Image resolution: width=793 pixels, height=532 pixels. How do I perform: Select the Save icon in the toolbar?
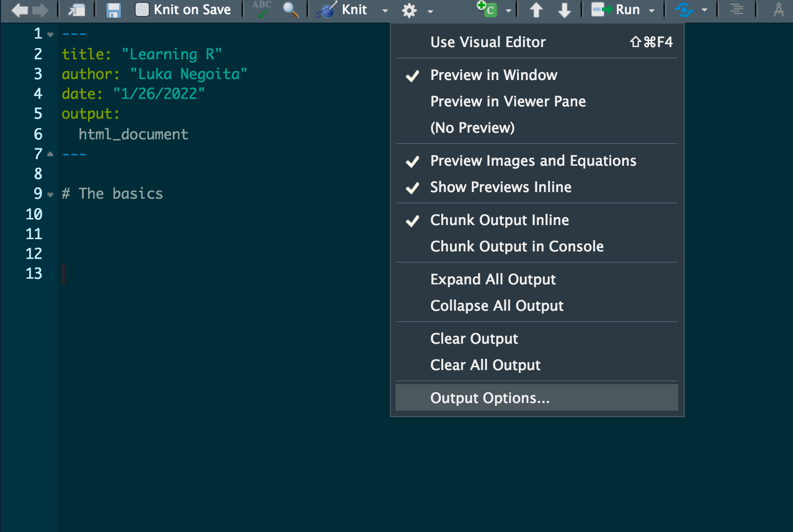[x=113, y=9]
